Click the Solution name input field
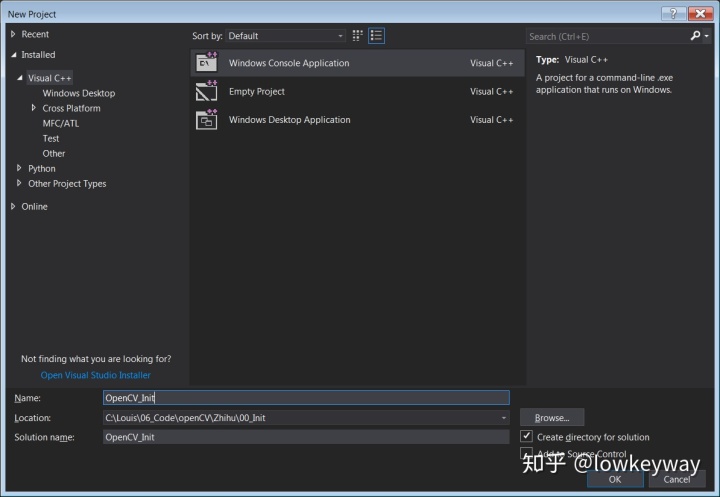This screenshot has height=497, width=720. click(306, 437)
